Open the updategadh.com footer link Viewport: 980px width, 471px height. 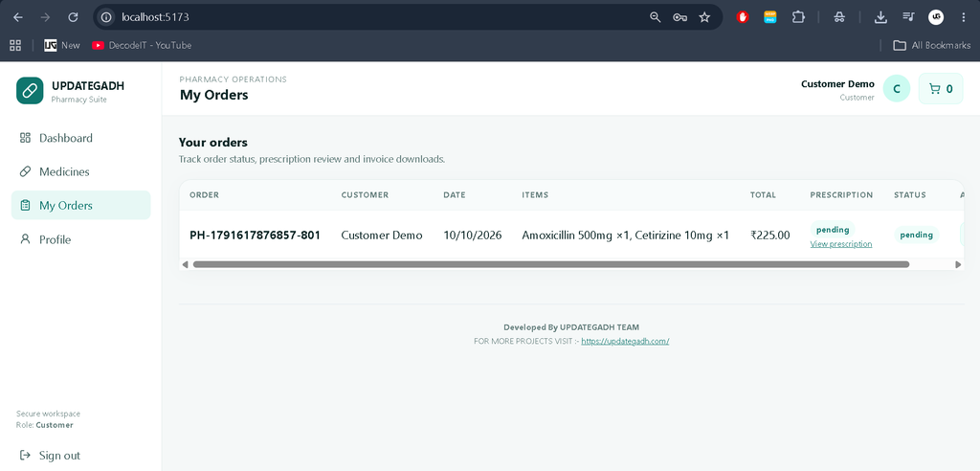pyautogui.click(x=625, y=342)
